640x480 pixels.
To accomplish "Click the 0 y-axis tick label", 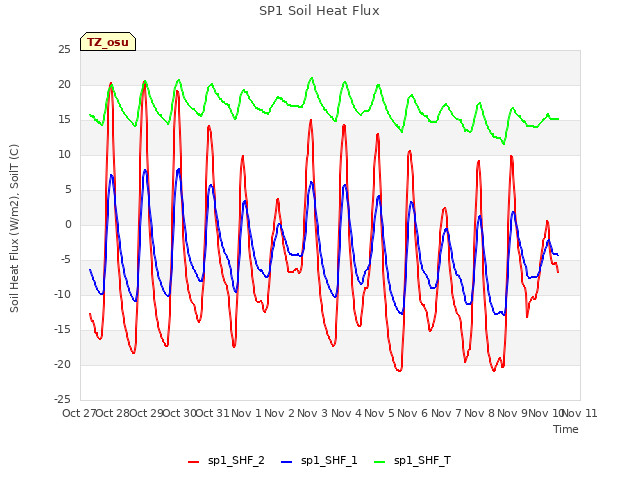I will pyautogui.click(x=68, y=225).
